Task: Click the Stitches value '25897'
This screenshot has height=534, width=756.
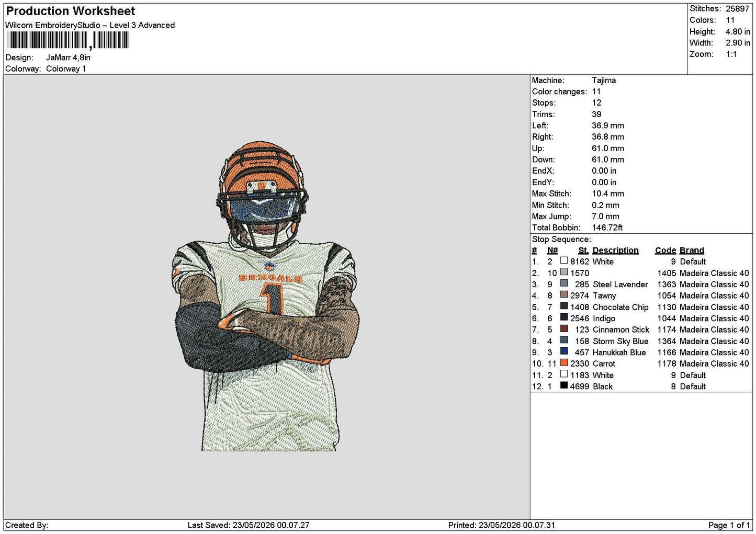Action: tap(738, 9)
